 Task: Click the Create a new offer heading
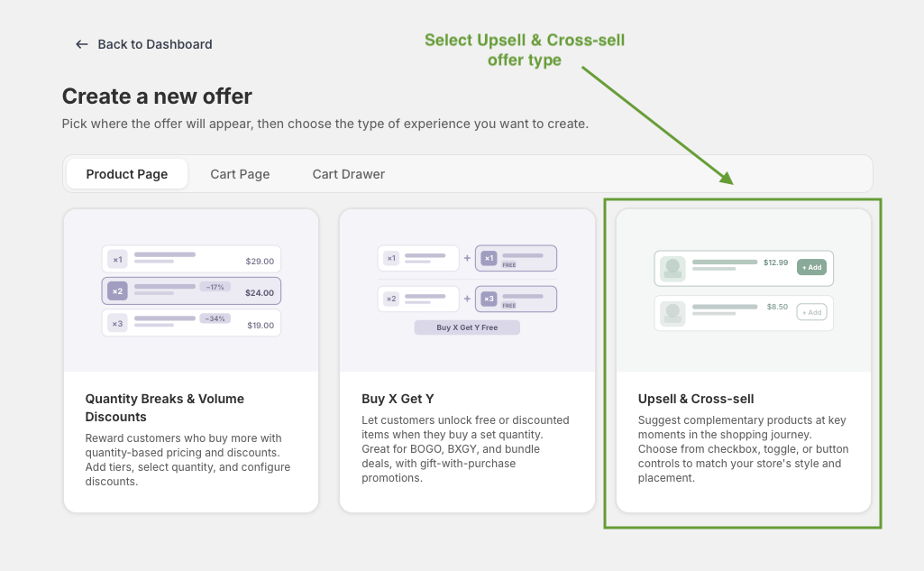pos(157,97)
